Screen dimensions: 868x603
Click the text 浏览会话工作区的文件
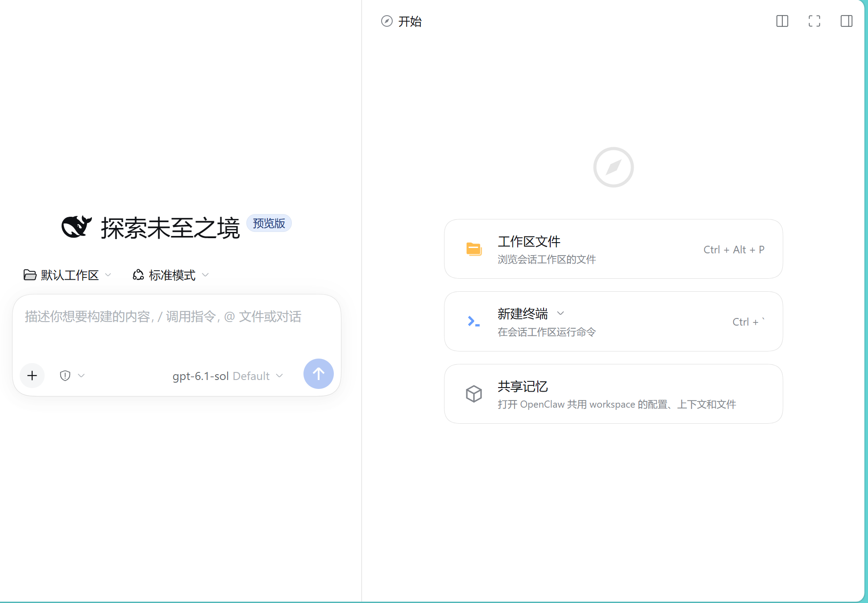pyautogui.click(x=547, y=259)
